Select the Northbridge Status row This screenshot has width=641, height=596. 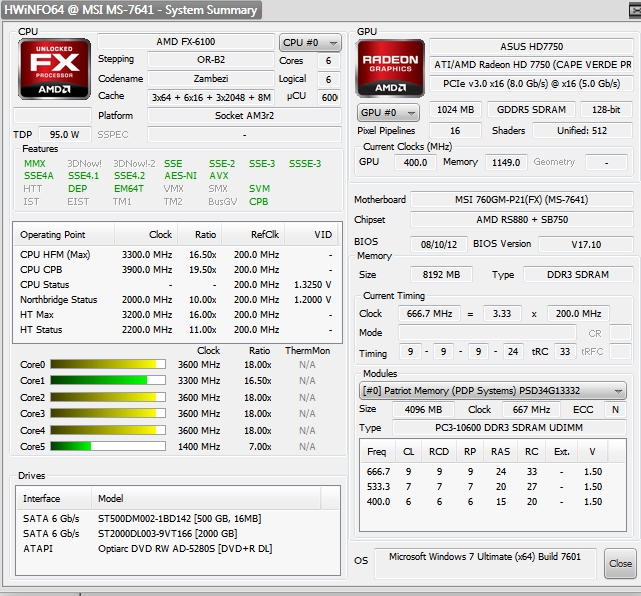pyautogui.click(x=177, y=300)
